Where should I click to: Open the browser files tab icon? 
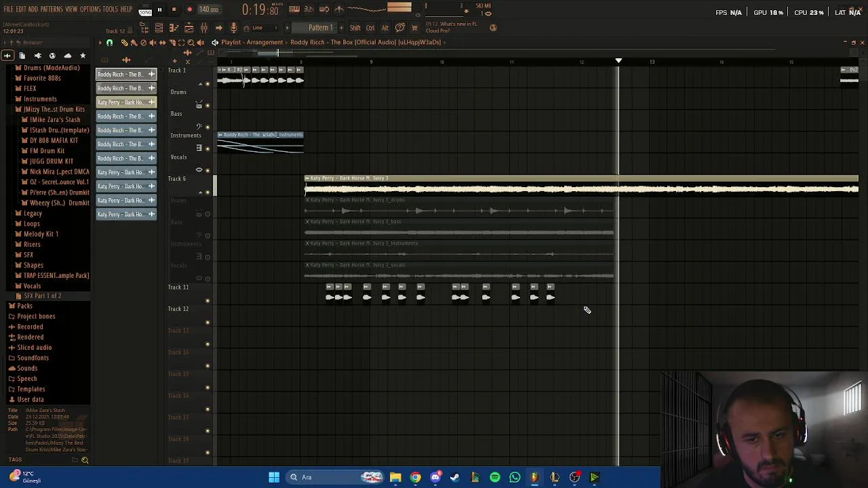point(22,56)
